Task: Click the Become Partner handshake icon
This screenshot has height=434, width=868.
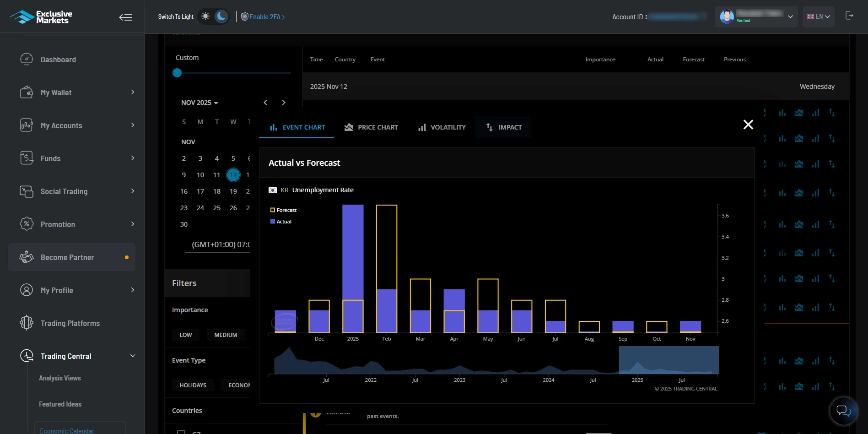Action: point(27,257)
